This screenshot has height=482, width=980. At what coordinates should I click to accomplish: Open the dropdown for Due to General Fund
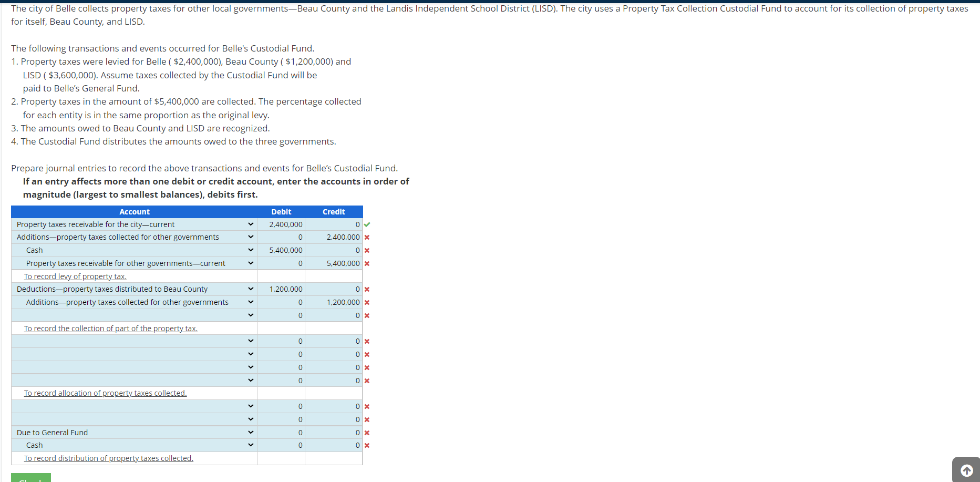click(250, 432)
